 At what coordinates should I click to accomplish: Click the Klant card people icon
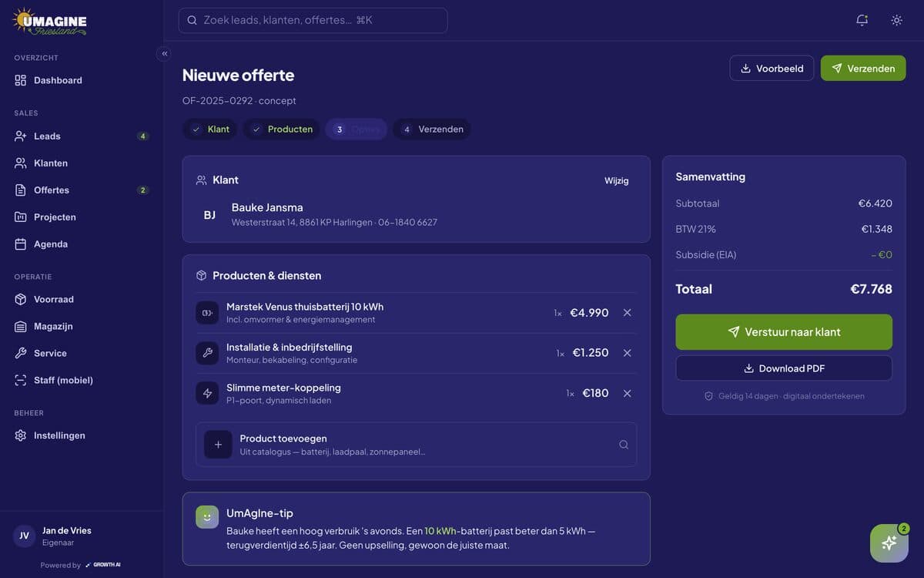pos(201,180)
